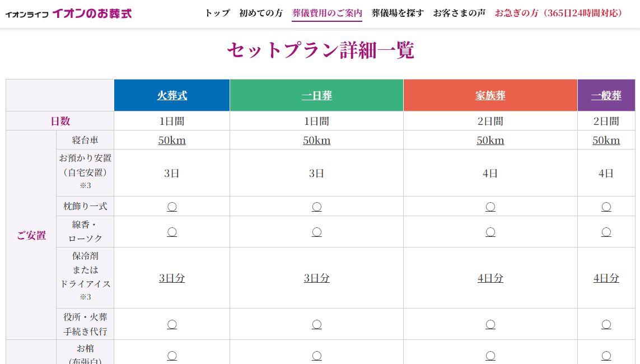This screenshot has width=640, height=364.
Task: Select the 一般葬 plan header
Action: coord(606,96)
